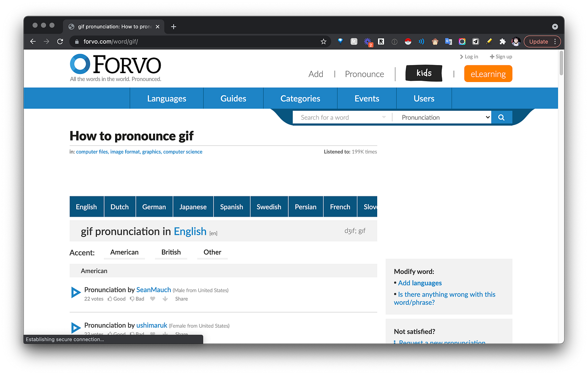Open SeanMauch's user profile link
Viewport: 588px width, 375px height.
[153, 290]
